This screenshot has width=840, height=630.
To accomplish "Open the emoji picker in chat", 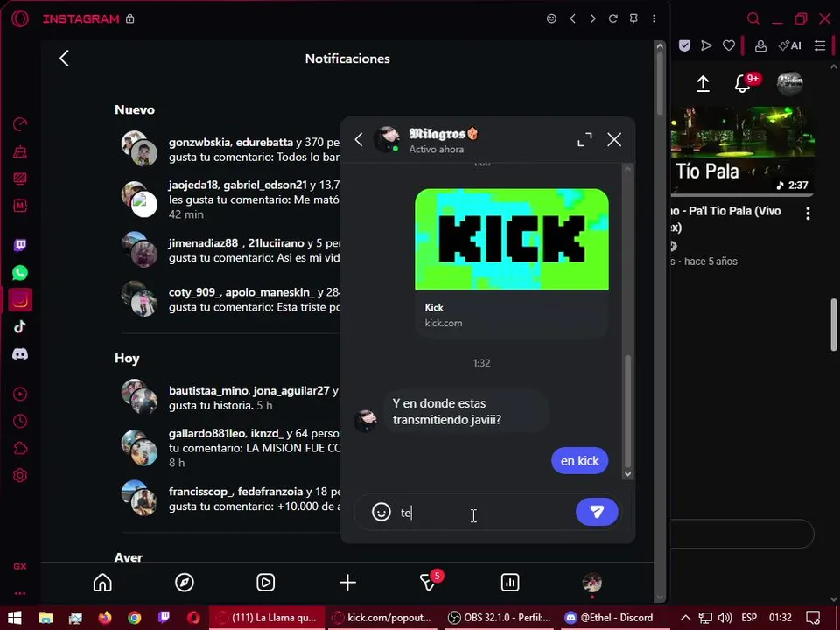I will pos(381,512).
